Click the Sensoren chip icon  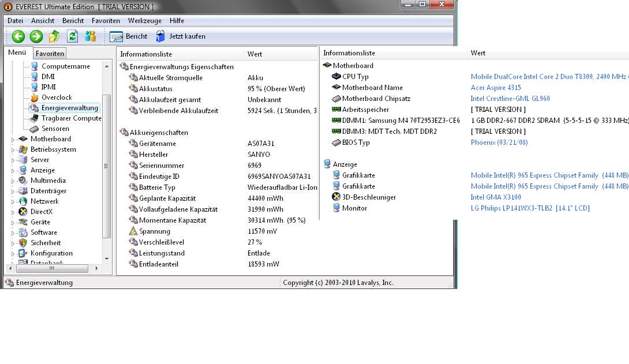[35, 129]
